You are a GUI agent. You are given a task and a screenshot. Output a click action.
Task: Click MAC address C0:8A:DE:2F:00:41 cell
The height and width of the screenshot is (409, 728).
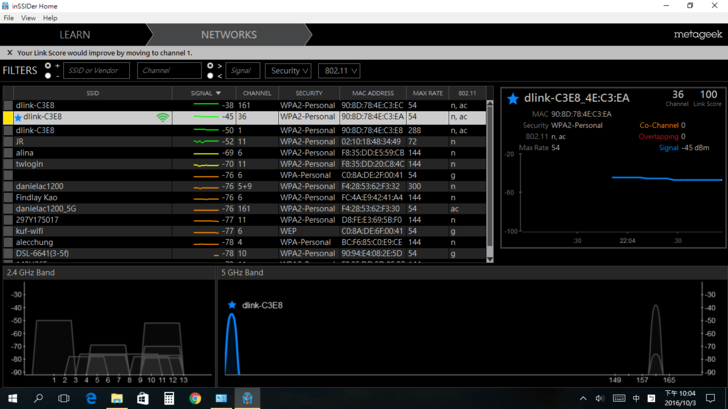coord(372,175)
